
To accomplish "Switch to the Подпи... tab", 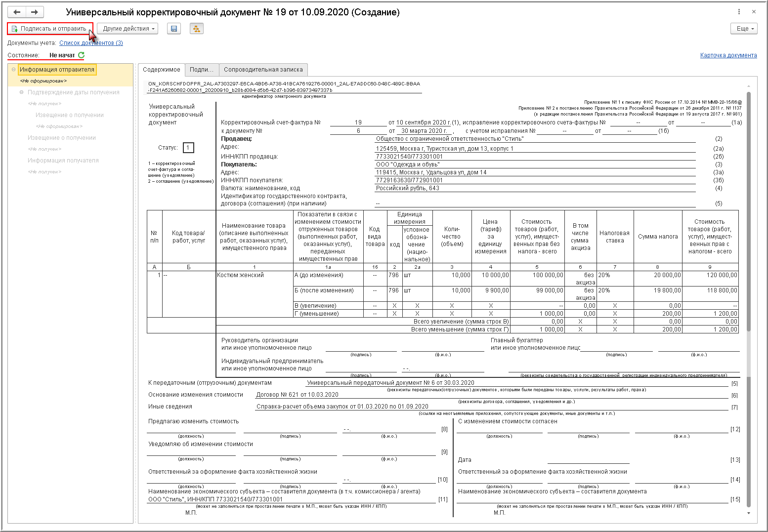I will click(x=202, y=70).
